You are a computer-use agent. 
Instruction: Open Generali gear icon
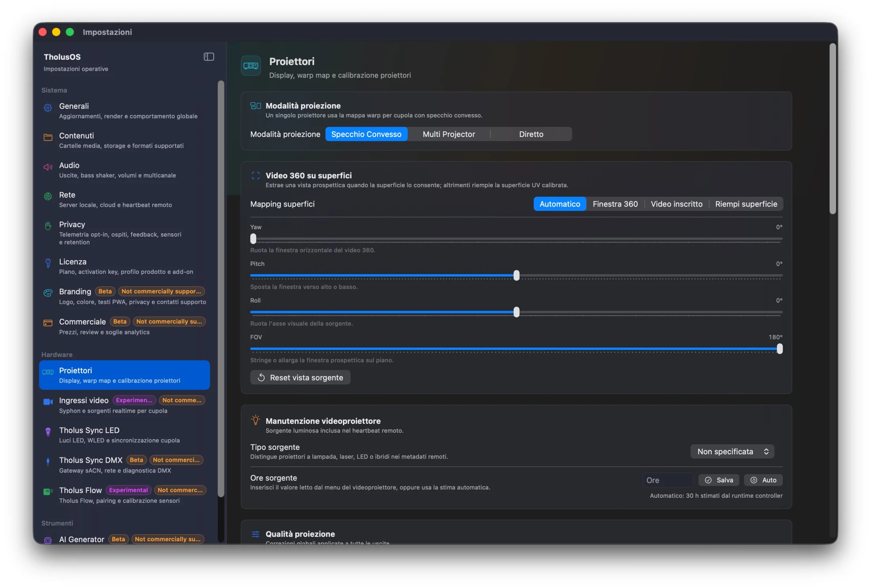(48, 107)
